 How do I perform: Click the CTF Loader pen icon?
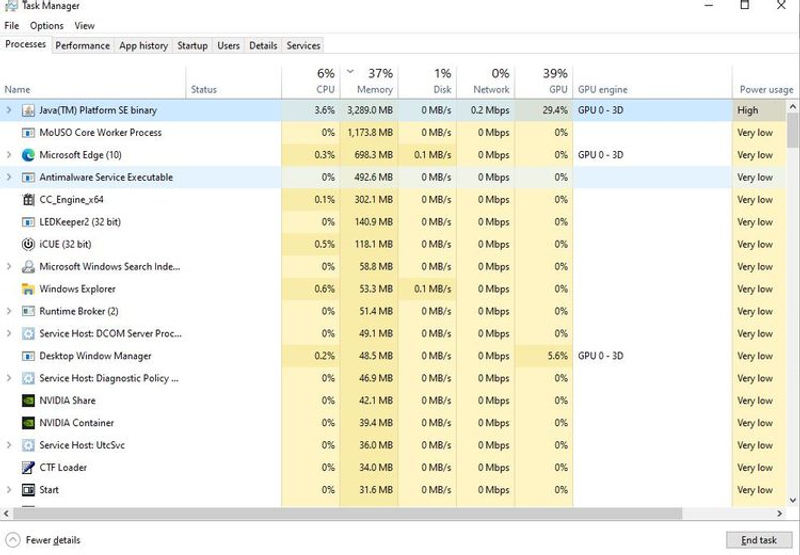click(28, 468)
